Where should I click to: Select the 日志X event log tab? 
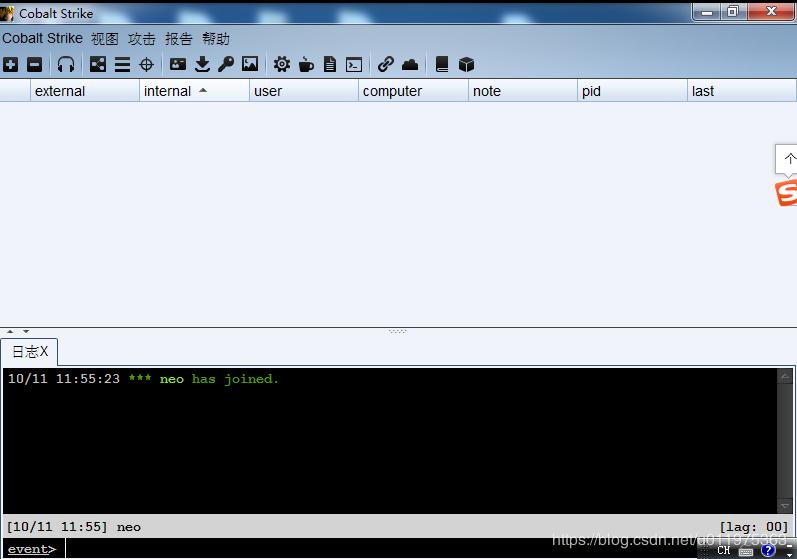pos(30,351)
